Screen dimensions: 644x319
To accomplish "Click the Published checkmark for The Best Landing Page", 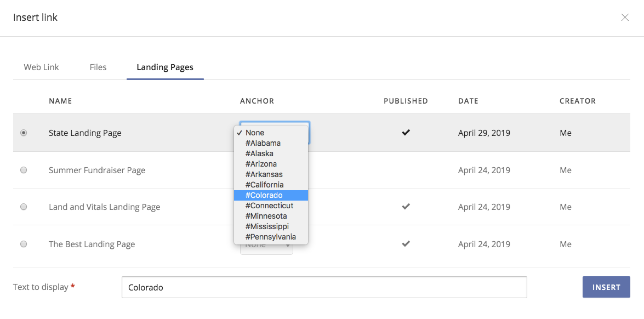I will (x=406, y=244).
